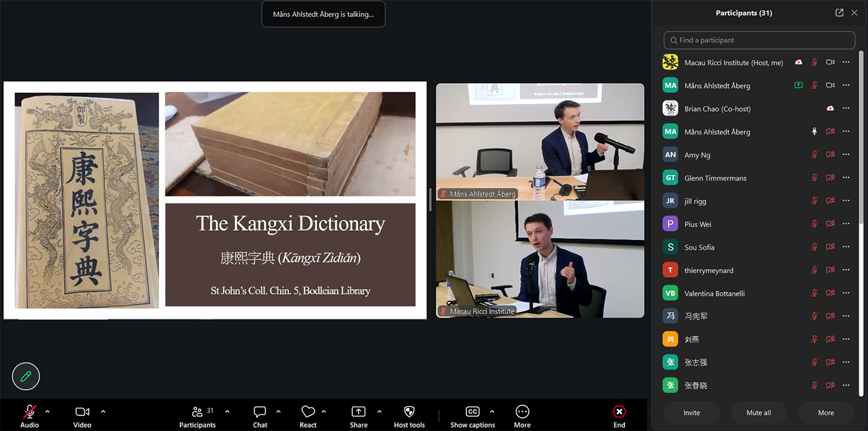Unmute audio with the Audio microphone icon

pyautogui.click(x=29, y=412)
